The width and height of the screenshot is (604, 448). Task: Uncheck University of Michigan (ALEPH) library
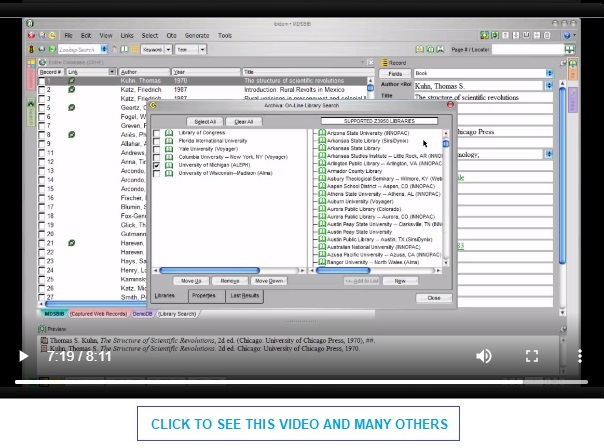pyautogui.click(x=156, y=165)
